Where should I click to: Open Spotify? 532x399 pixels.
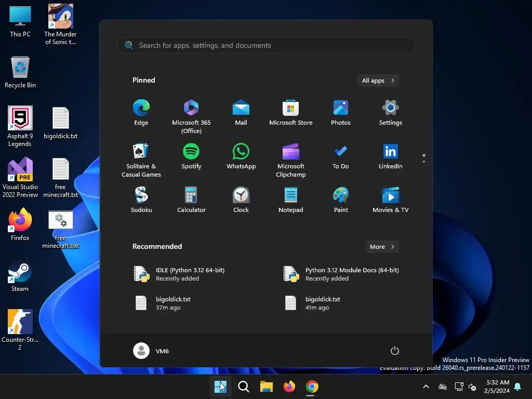coord(191,157)
